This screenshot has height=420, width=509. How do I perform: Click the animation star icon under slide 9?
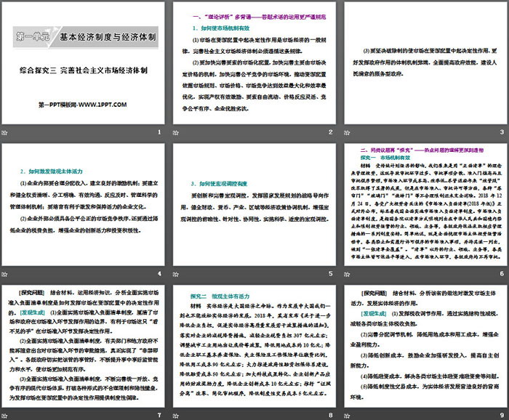[x=348, y=416]
